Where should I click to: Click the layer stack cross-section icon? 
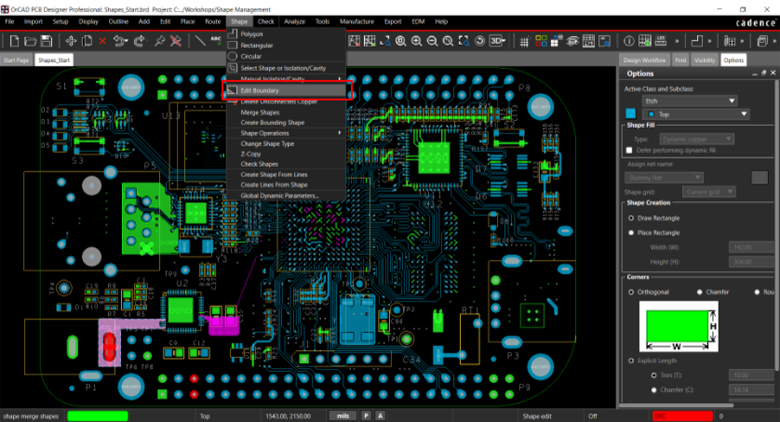(573, 41)
